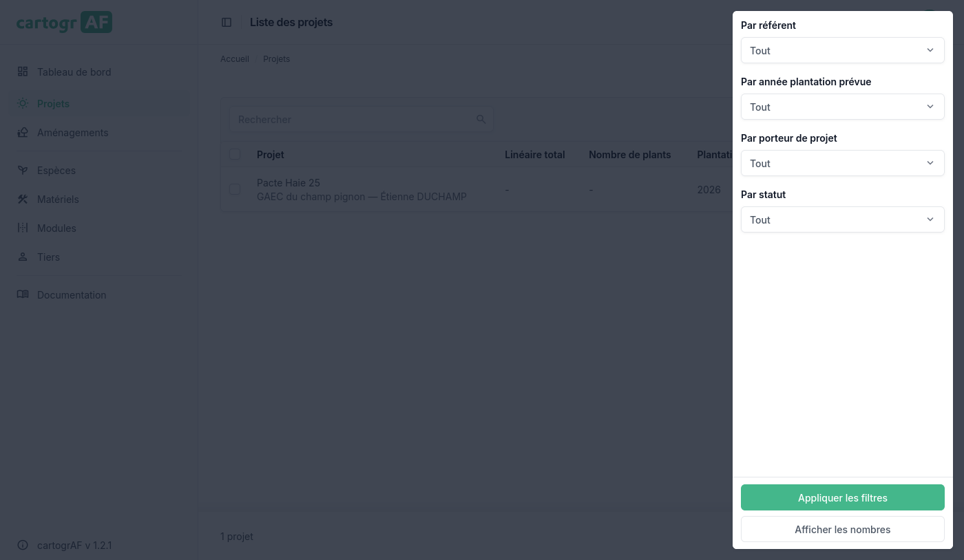Screen dimensions: 964x560
Task: Expand the Par année plantation prévue dropdown
Action: (842, 107)
